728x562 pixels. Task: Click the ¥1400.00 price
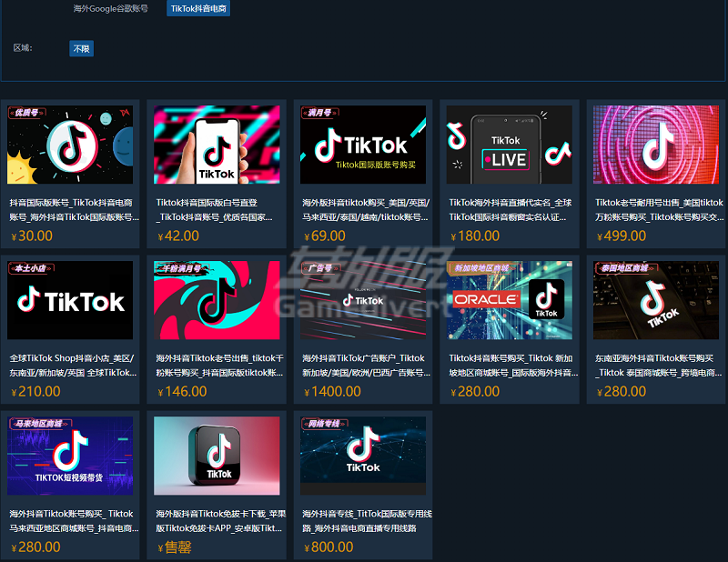[332, 391]
